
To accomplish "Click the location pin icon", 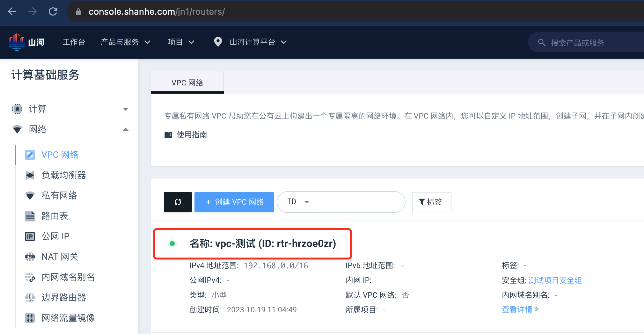I will coord(218,42).
